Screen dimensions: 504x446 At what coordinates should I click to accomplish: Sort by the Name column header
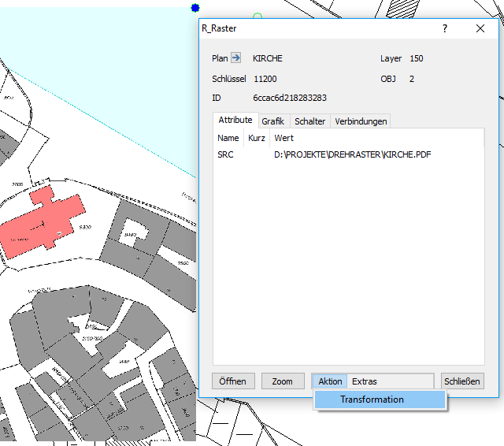tap(228, 138)
